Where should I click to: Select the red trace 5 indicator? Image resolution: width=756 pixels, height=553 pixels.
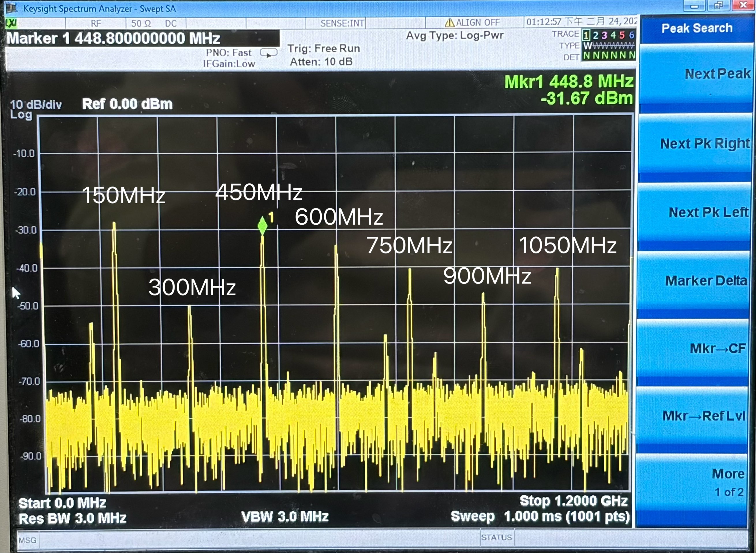622,35
